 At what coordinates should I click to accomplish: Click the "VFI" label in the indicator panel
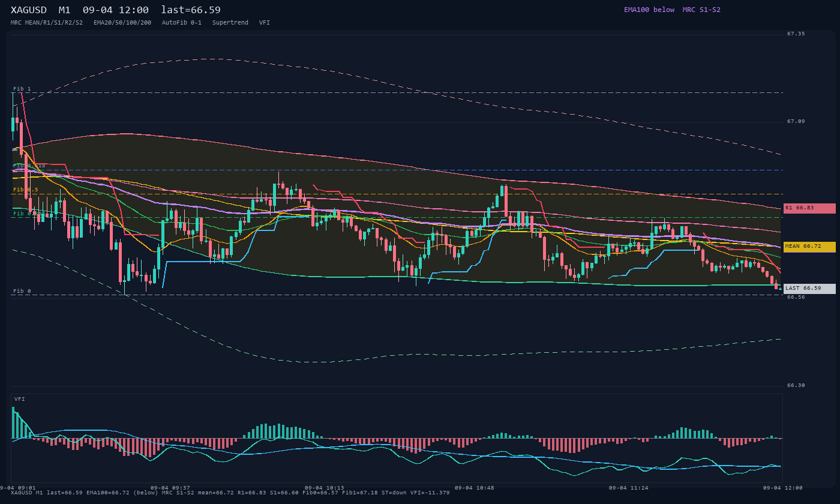(20, 399)
